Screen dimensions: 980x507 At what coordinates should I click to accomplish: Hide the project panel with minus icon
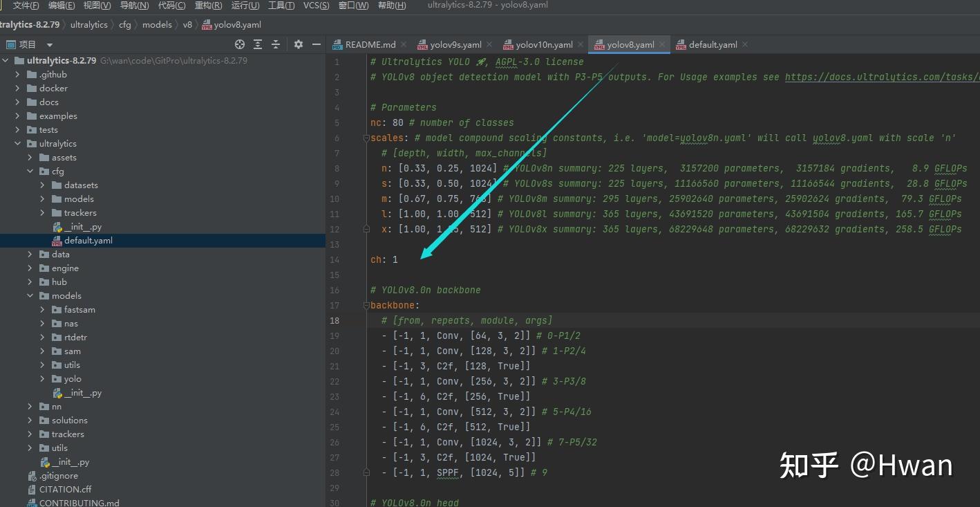pyautogui.click(x=317, y=44)
